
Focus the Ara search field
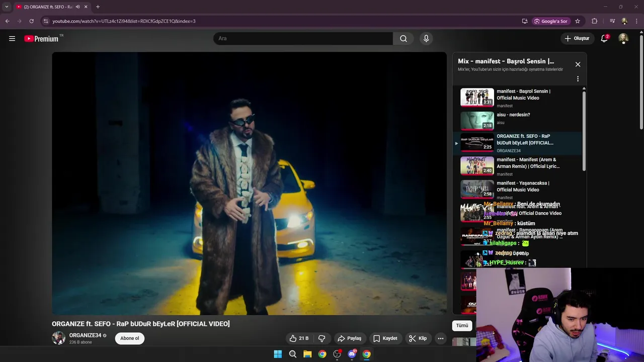(303, 39)
